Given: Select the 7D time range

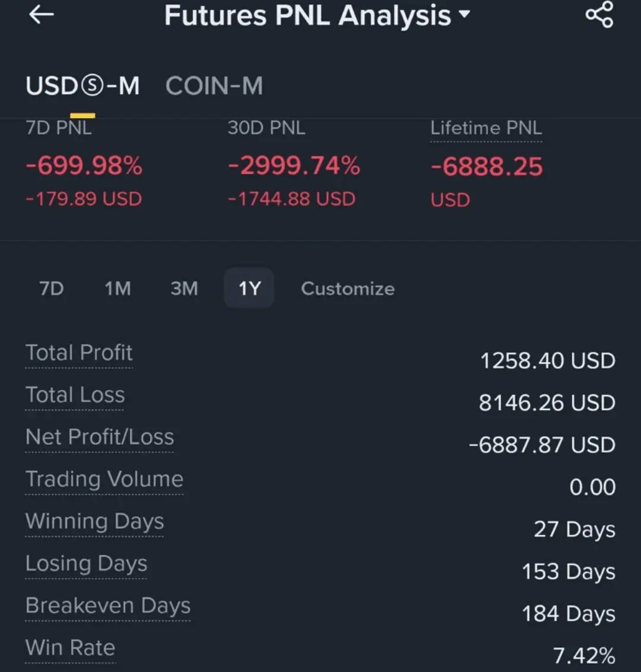Looking at the screenshot, I should coord(52,289).
